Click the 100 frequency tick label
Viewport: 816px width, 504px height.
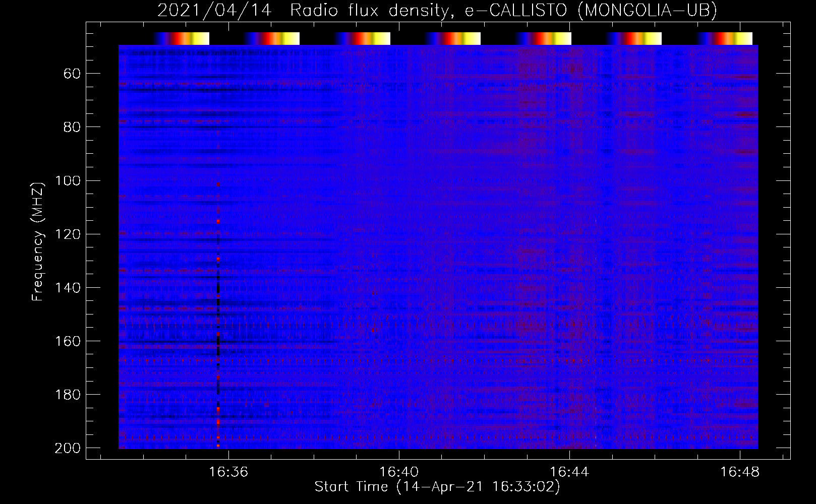[x=68, y=181]
